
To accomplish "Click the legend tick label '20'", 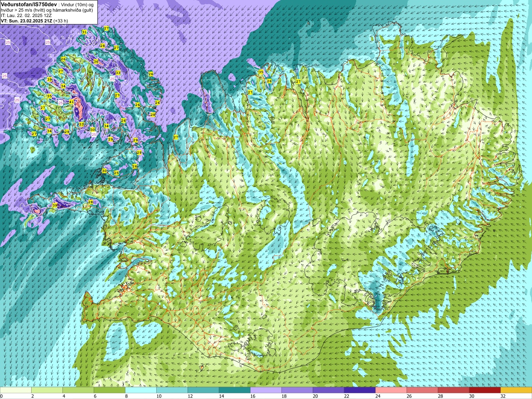I will tap(316, 396).
